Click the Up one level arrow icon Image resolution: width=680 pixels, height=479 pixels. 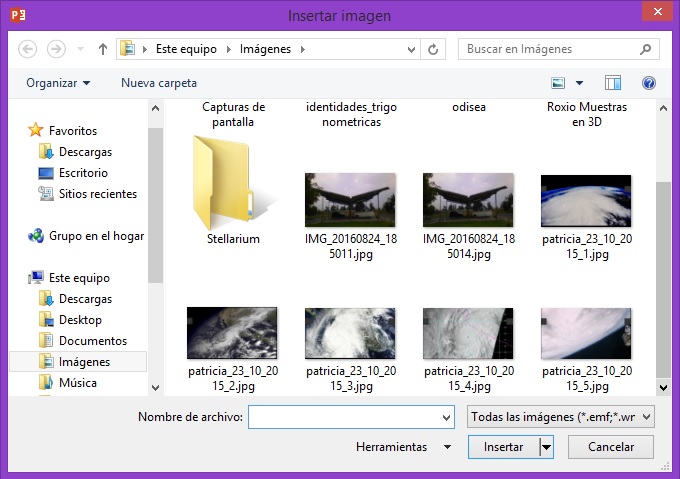pos(103,49)
